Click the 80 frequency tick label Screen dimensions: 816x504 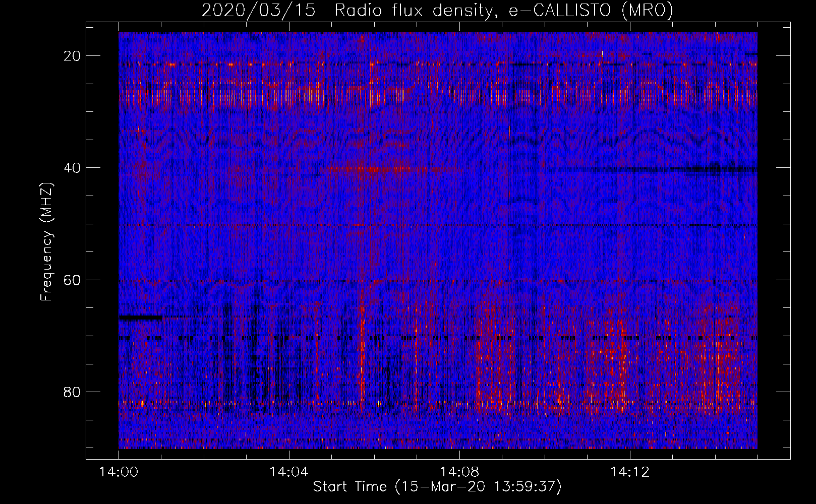pyautogui.click(x=73, y=392)
